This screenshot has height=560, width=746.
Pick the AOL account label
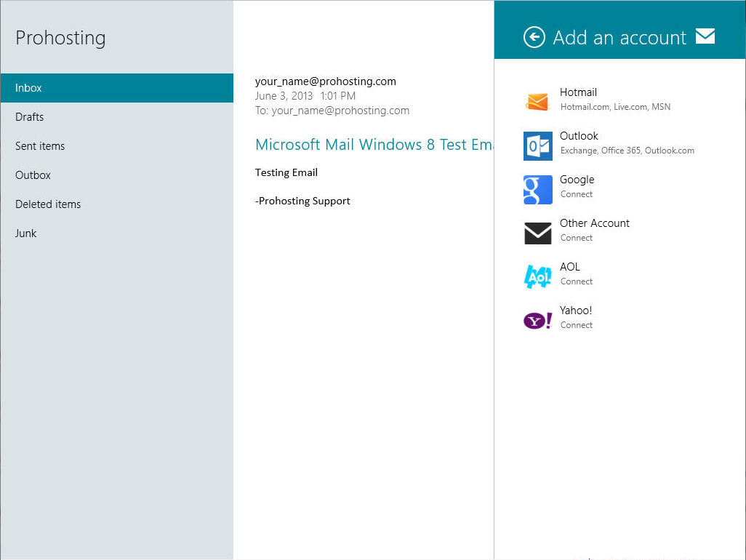pos(569,267)
